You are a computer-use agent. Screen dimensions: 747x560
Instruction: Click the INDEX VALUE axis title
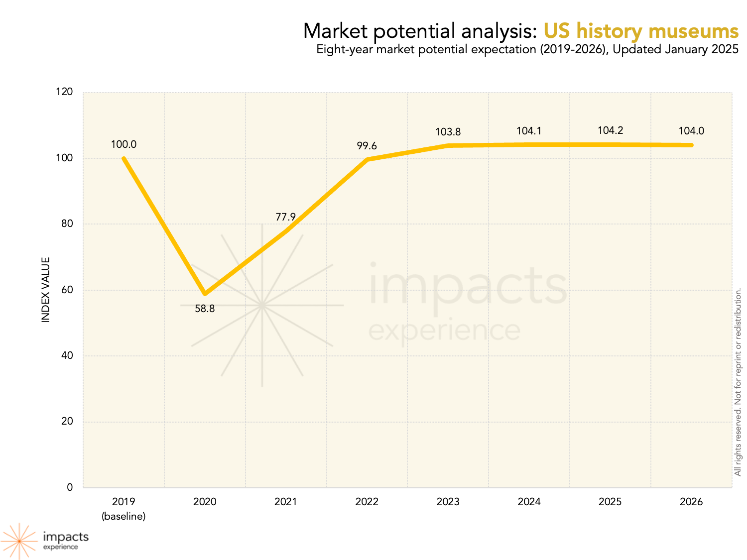pyautogui.click(x=46, y=290)
